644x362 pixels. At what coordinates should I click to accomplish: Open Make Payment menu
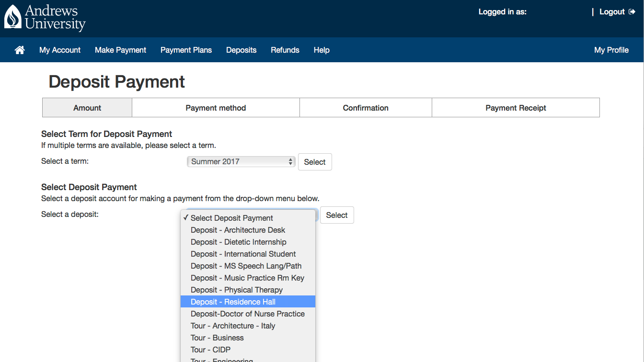click(x=120, y=50)
